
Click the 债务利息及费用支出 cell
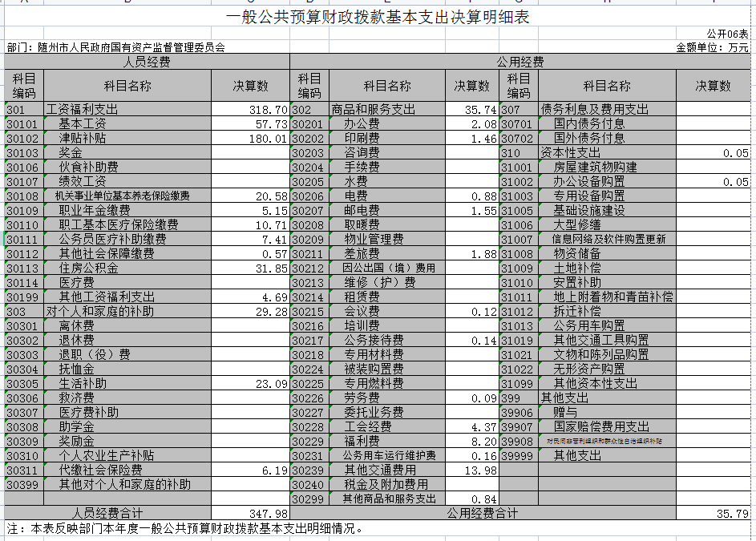click(x=607, y=110)
